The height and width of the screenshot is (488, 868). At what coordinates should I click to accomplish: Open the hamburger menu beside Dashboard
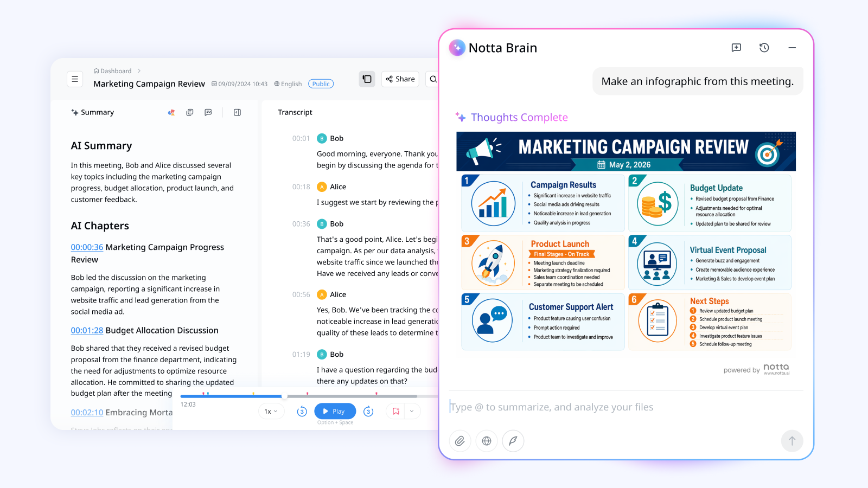pyautogui.click(x=75, y=79)
